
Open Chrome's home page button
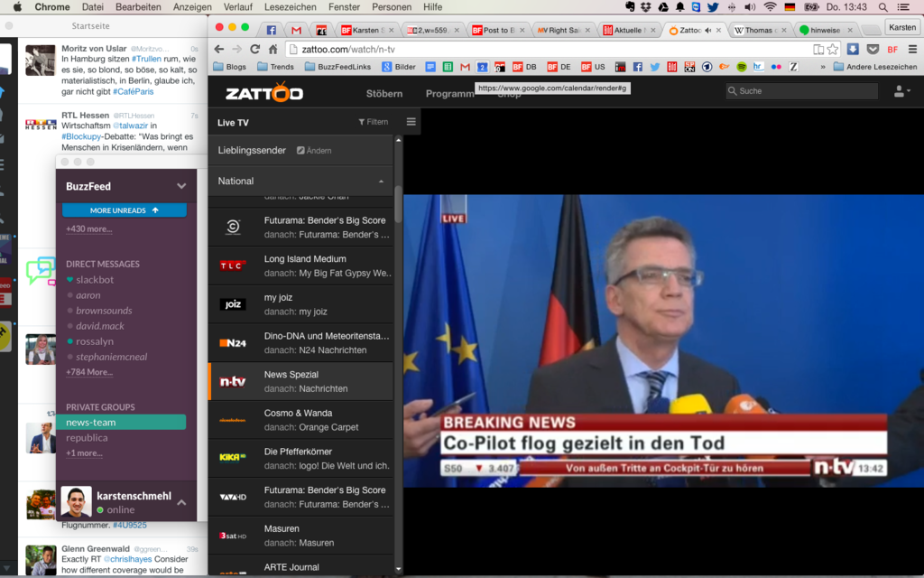pyautogui.click(x=273, y=49)
